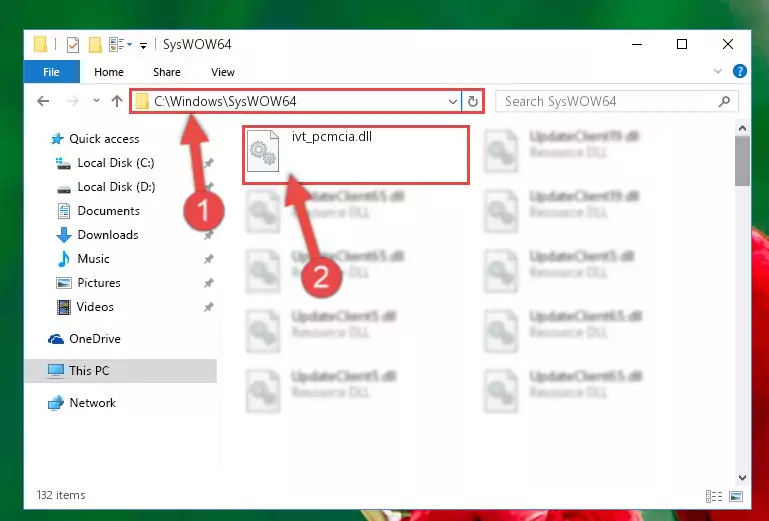Click the Music note icon
Image resolution: width=769 pixels, height=521 pixels.
coord(64,259)
